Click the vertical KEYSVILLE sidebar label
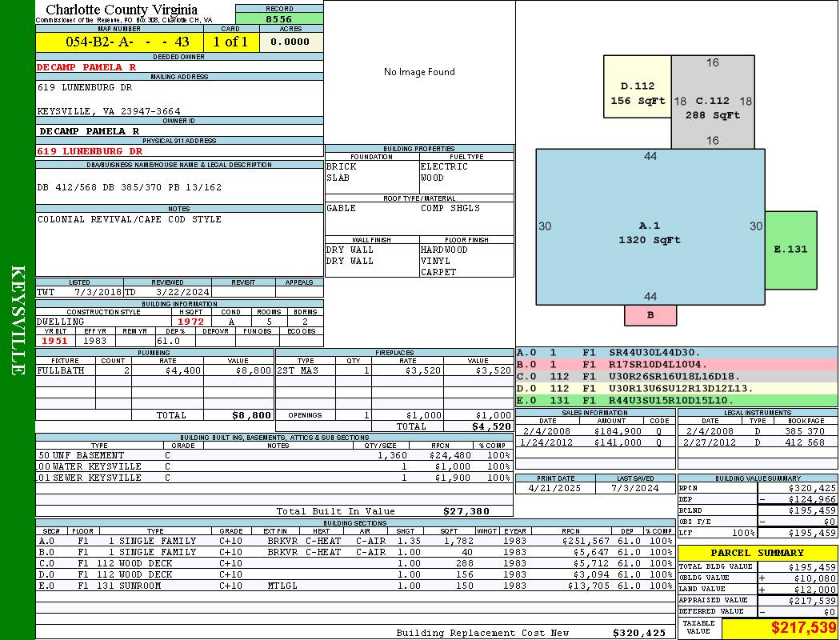This screenshot has height=640, width=840. 18,320
